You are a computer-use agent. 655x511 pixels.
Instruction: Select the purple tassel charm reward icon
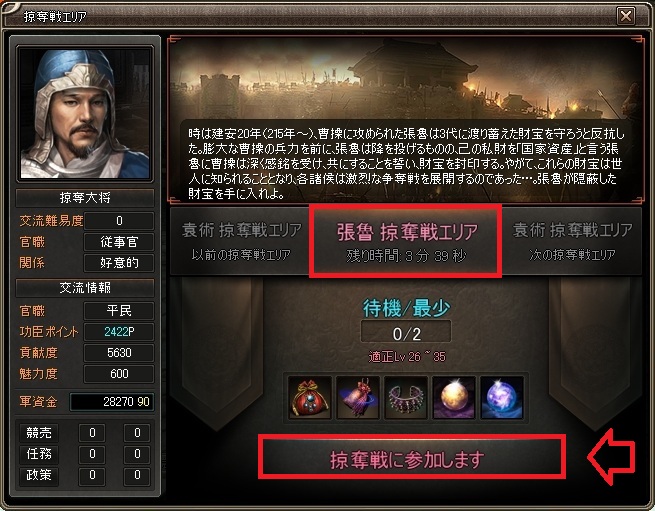pos(358,397)
